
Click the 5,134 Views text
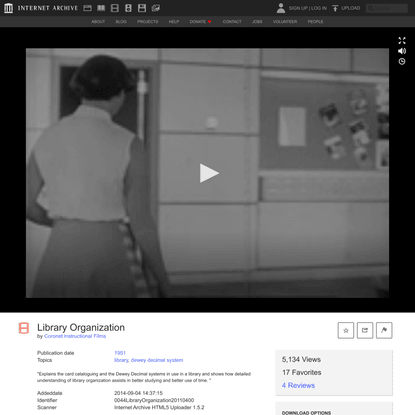[x=301, y=359]
